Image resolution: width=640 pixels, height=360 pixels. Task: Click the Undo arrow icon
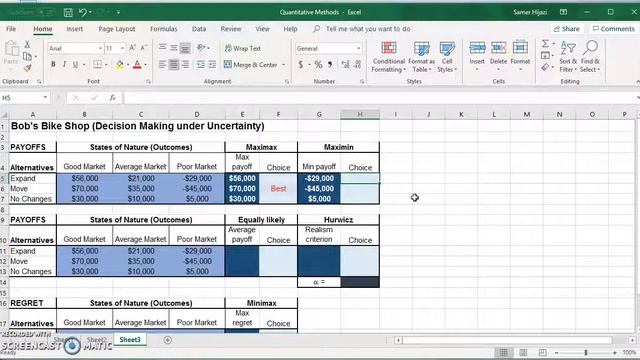pyautogui.click(x=83, y=13)
